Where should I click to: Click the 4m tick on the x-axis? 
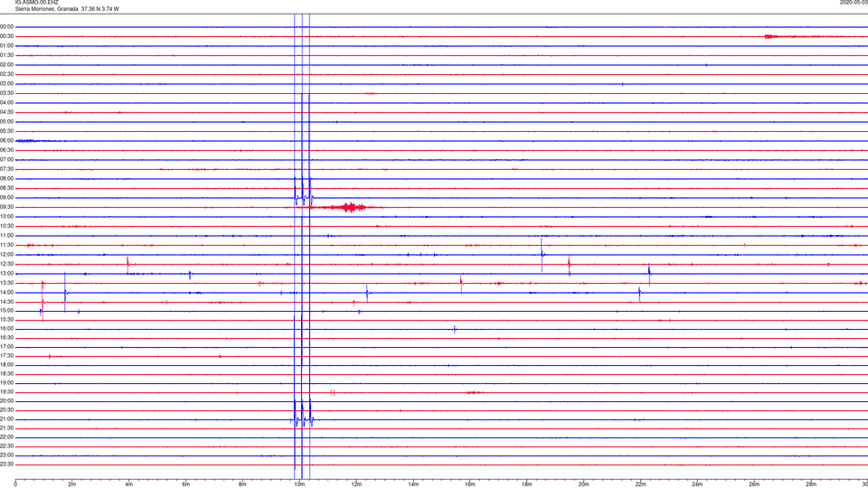[x=129, y=484]
